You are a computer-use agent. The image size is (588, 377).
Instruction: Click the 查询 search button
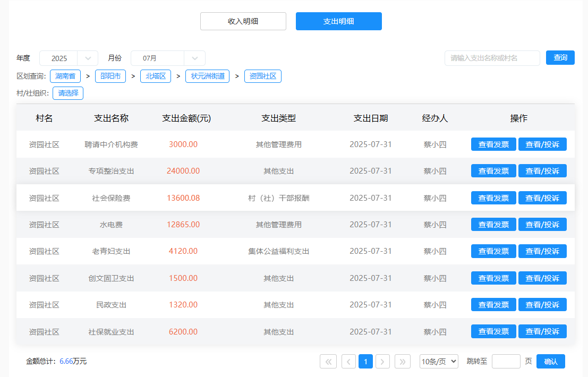tap(560, 58)
